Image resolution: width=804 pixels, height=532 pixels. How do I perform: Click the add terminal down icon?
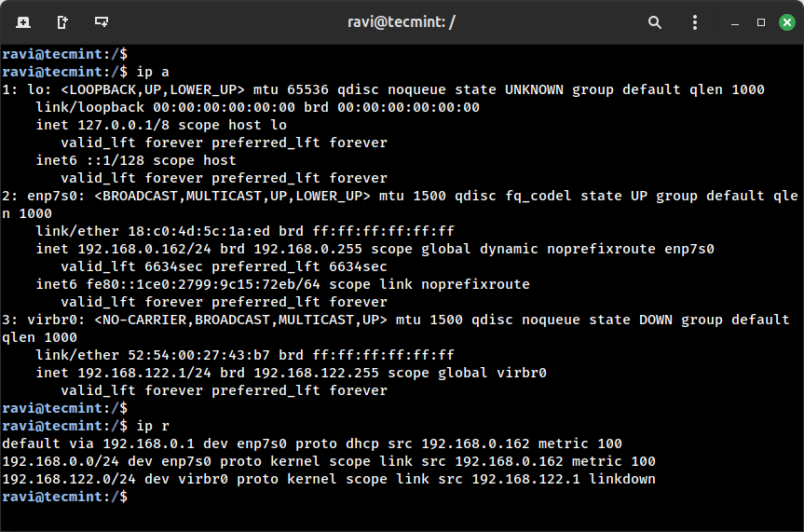(101, 21)
